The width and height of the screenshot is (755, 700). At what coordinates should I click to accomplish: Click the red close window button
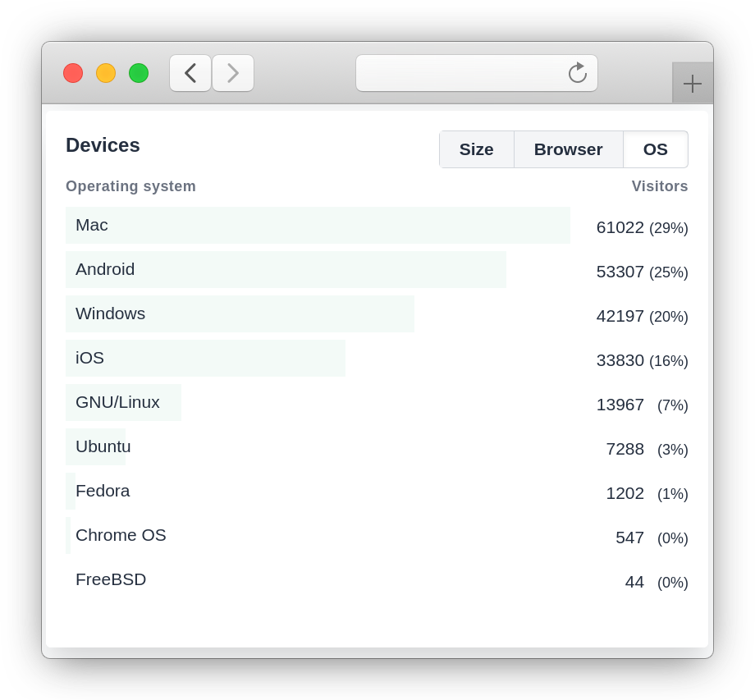73,73
